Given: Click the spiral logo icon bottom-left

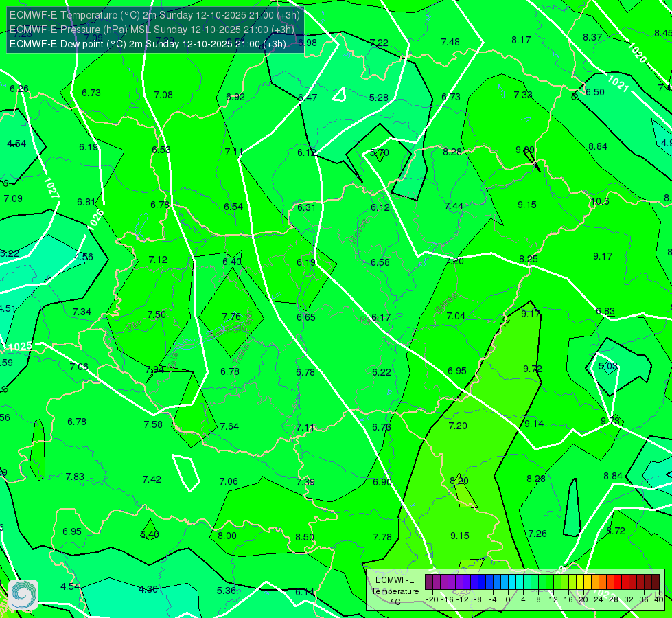Looking at the screenshot, I should pyautogui.click(x=23, y=595).
